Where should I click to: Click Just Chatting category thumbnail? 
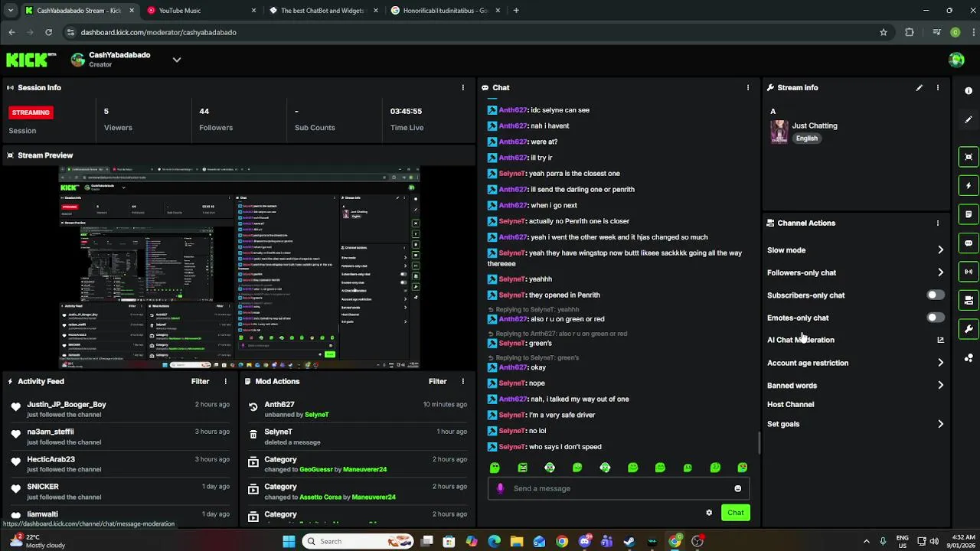[779, 132]
